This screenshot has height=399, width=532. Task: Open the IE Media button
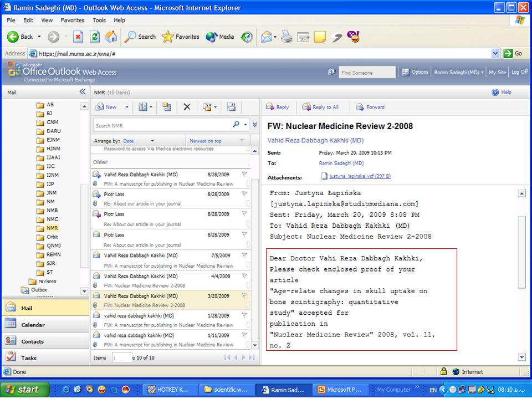[220, 37]
